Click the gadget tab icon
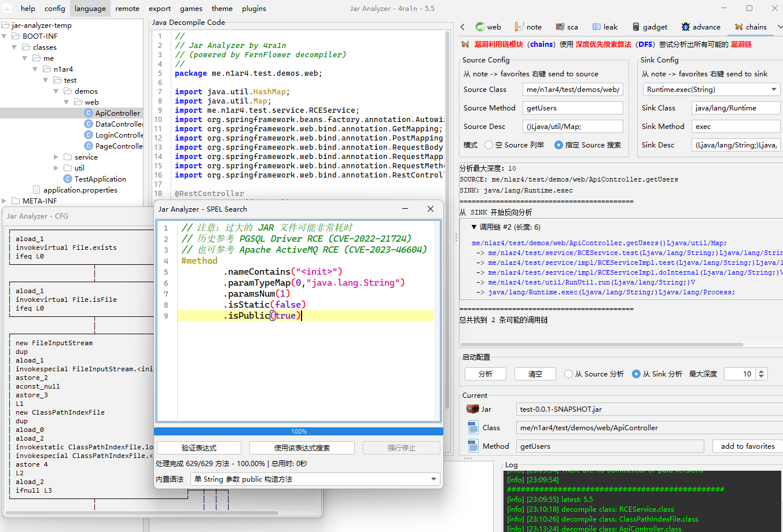 [x=636, y=27]
